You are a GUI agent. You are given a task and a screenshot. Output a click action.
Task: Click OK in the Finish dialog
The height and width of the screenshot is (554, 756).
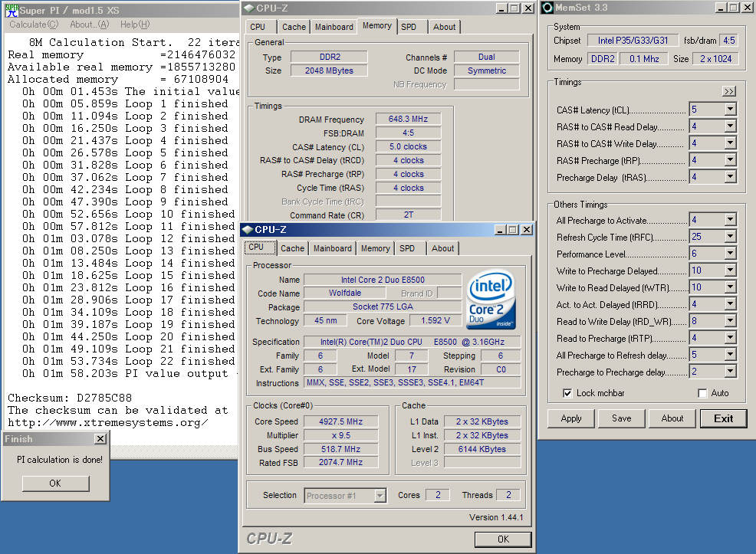[55, 484]
